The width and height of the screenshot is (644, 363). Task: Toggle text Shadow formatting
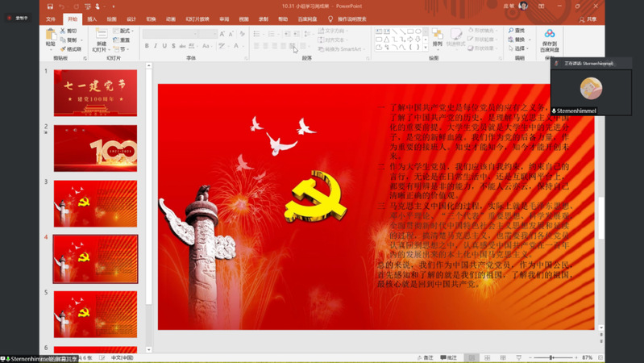[x=173, y=46]
